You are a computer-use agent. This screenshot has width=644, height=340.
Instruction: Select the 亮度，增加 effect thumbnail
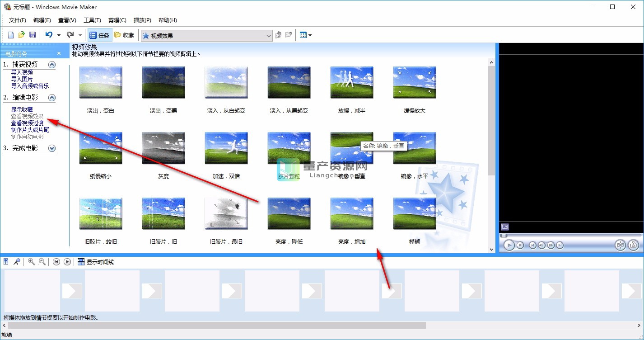coord(351,213)
